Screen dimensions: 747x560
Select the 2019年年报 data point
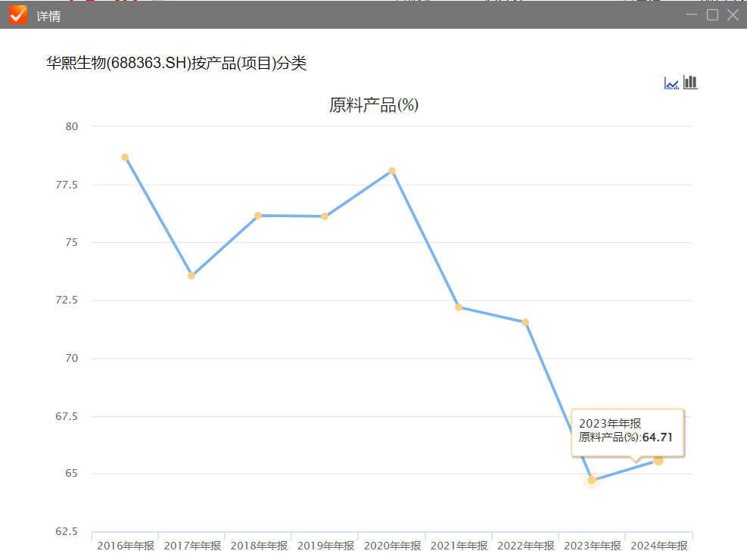pos(325,216)
